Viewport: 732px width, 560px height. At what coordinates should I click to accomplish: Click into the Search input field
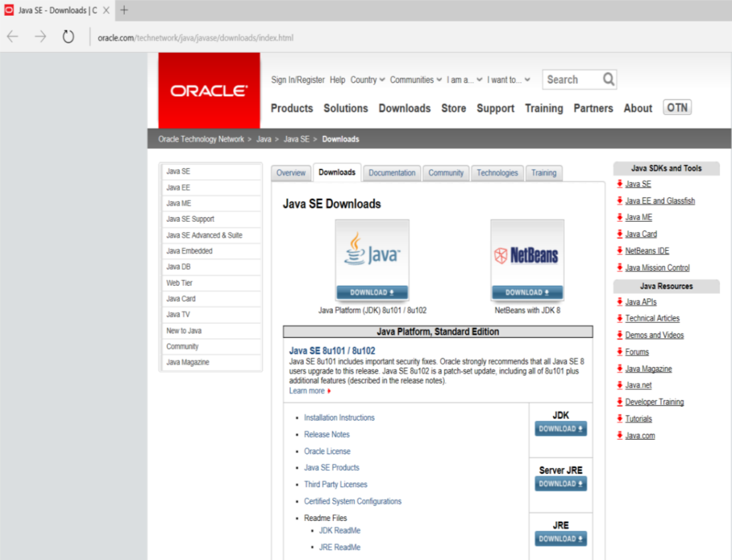[x=572, y=79]
